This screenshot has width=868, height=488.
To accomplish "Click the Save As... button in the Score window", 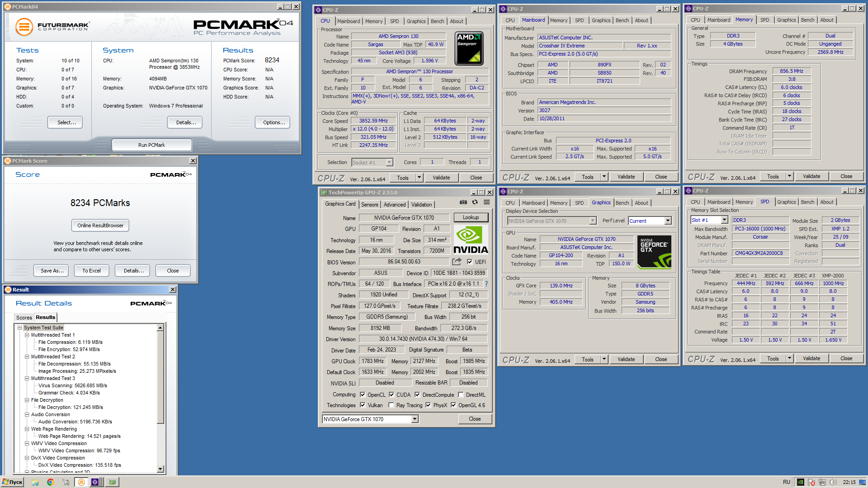I will point(51,271).
